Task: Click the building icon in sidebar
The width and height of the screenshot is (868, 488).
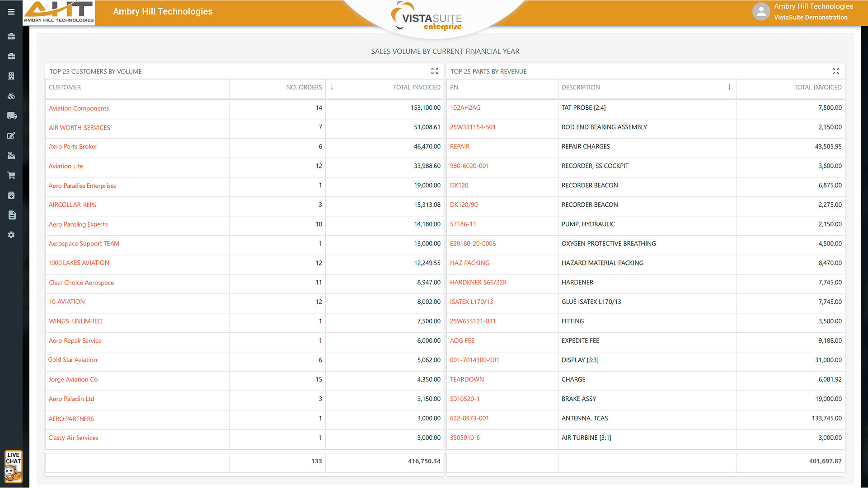Action: 11,76
